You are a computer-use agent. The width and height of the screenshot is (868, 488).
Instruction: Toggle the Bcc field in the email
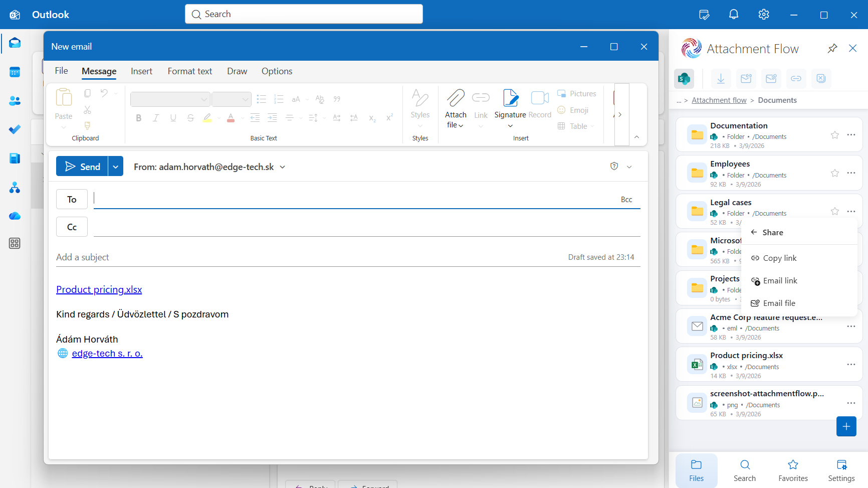tap(626, 200)
